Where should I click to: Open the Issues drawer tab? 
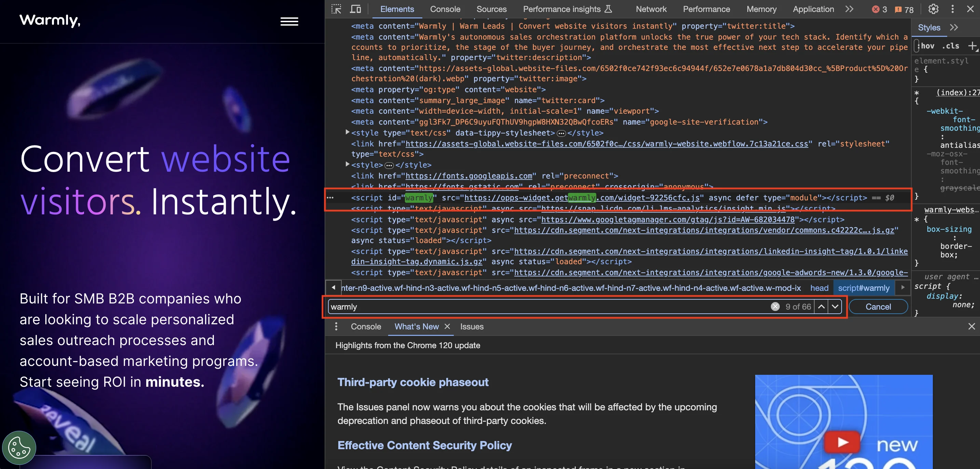tap(472, 326)
